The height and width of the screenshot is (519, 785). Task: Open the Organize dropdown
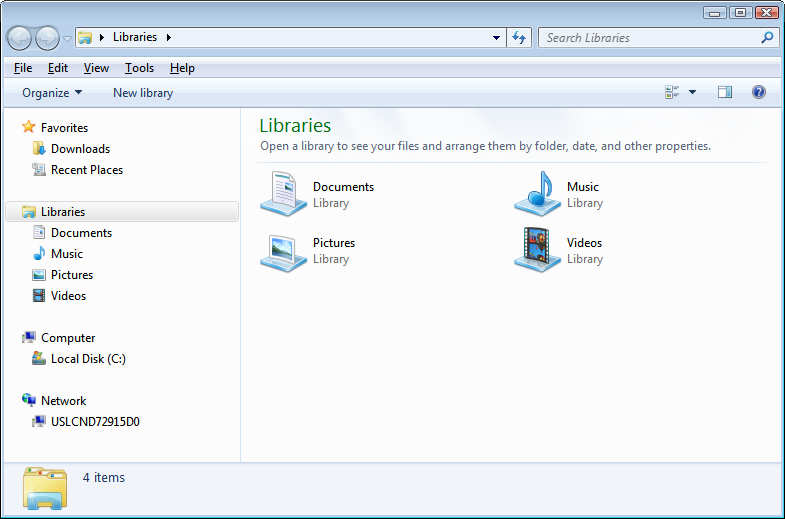(52, 93)
